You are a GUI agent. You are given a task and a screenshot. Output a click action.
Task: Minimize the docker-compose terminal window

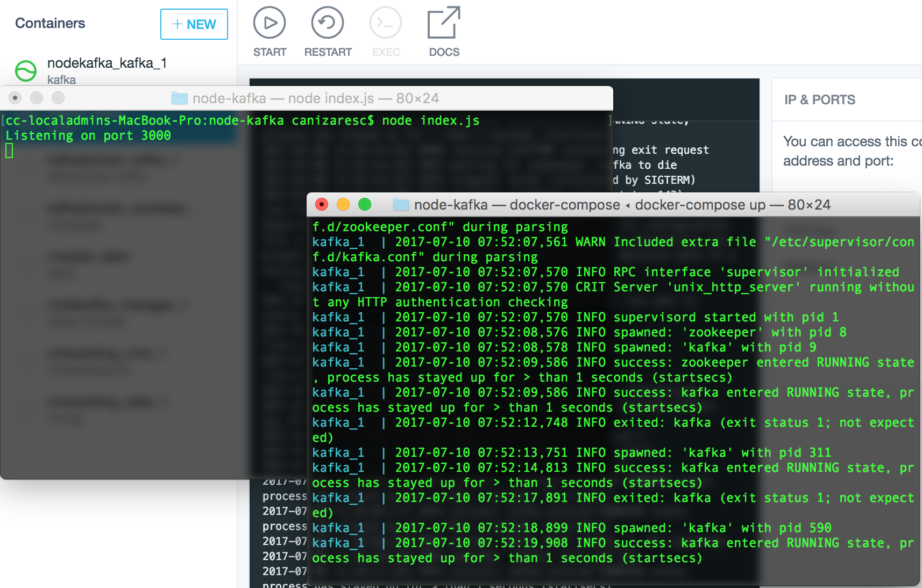click(343, 204)
